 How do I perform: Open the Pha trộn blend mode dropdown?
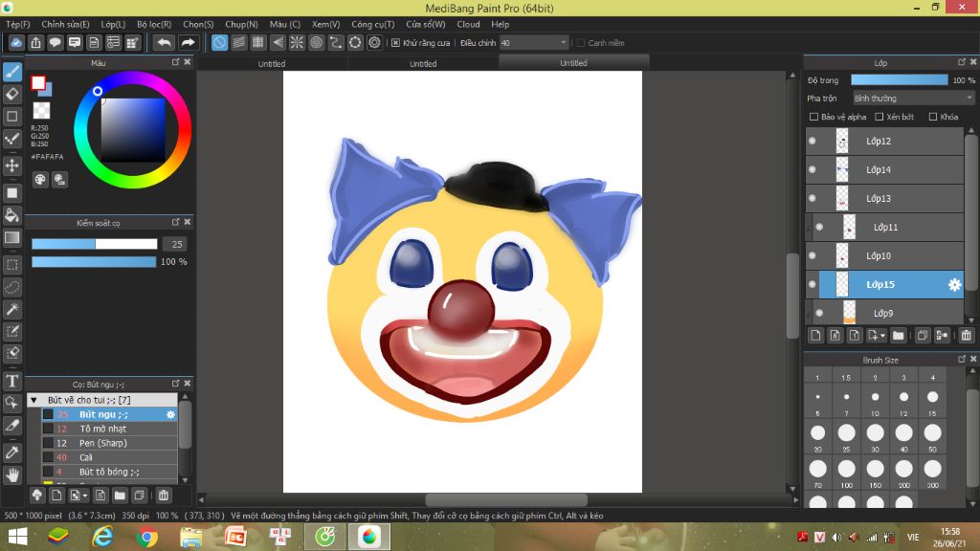tap(913, 98)
